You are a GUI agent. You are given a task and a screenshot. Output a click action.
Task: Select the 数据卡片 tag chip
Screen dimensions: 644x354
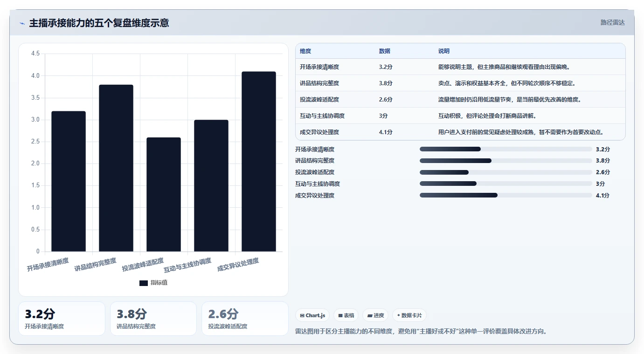click(x=409, y=315)
